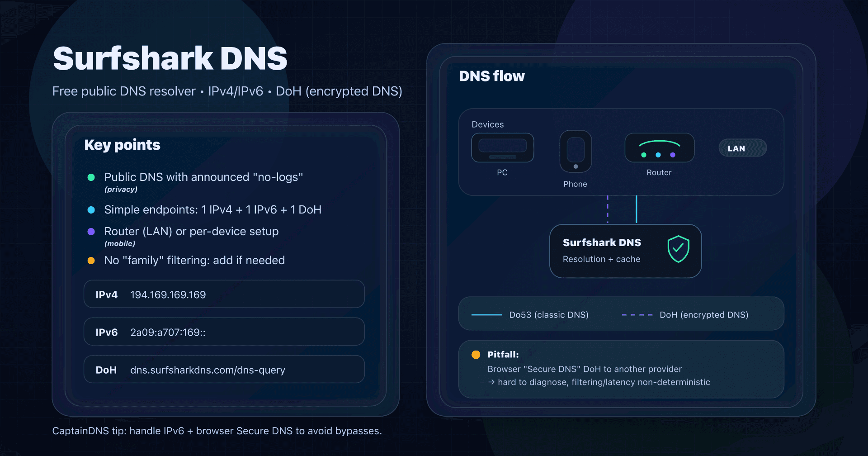Click the Phone device icon
This screenshot has width=868, height=456.
click(575, 151)
